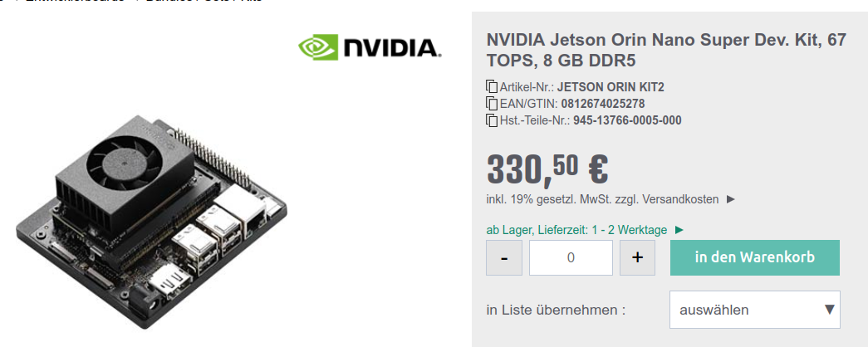The height and width of the screenshot is (347, 868).
Task: Click the zzgl. Versandkosten shipping text
Action: coord(679,199)
